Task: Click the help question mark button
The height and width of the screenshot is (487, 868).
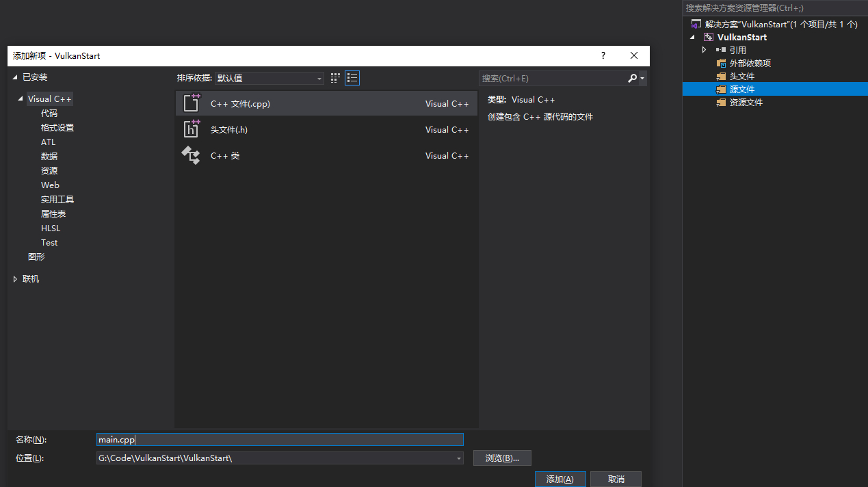Action: click(x=603, y=55)
